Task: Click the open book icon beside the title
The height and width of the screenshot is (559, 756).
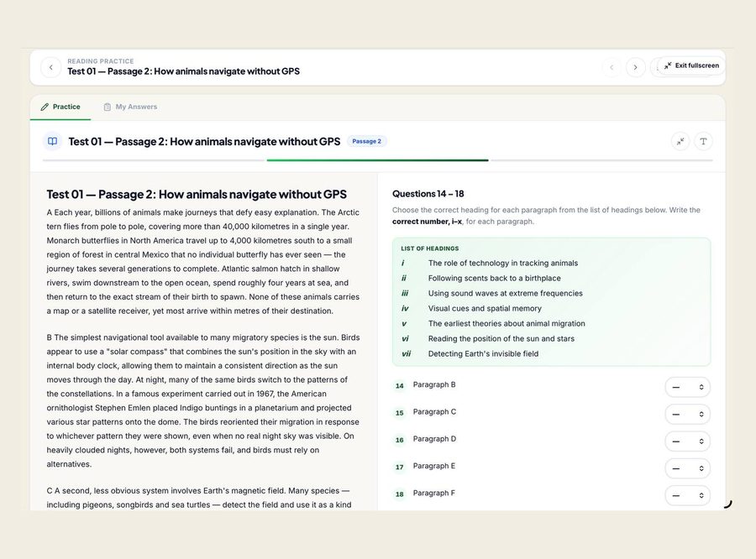Action: [53, 141]
